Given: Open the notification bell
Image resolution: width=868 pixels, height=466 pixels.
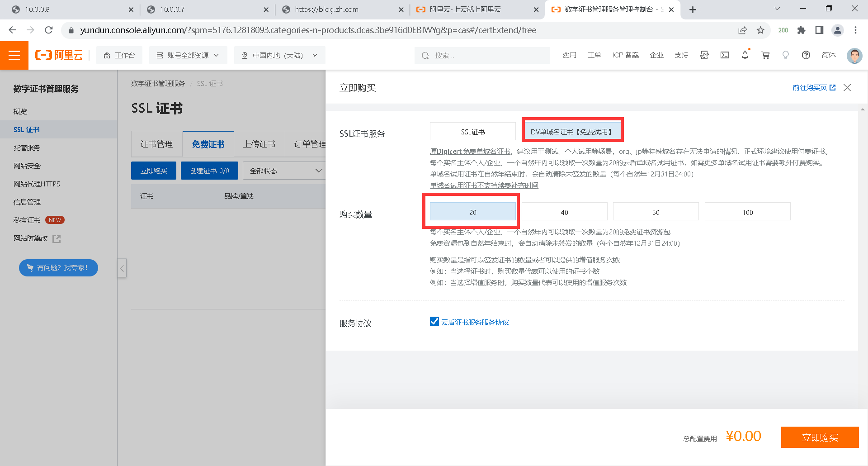Looking at the screenshot, I should pyautogui.click(x=745, y=55).
